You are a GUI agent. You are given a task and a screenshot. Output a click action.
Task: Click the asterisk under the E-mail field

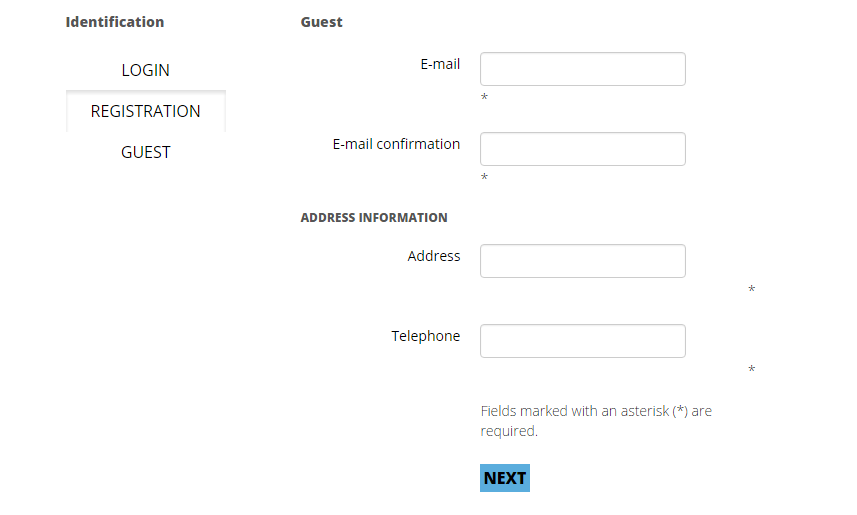pos(484,98)
